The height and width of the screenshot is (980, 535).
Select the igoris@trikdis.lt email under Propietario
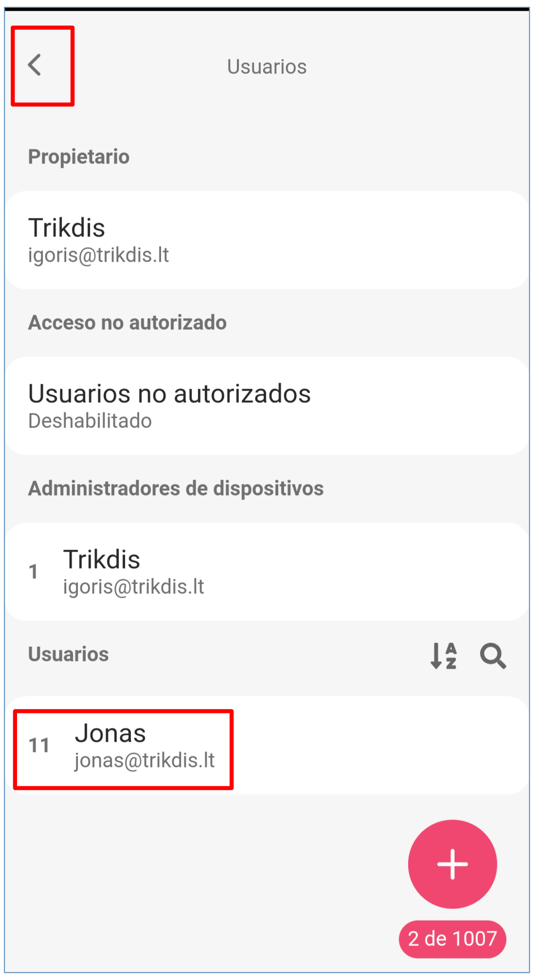99,255
